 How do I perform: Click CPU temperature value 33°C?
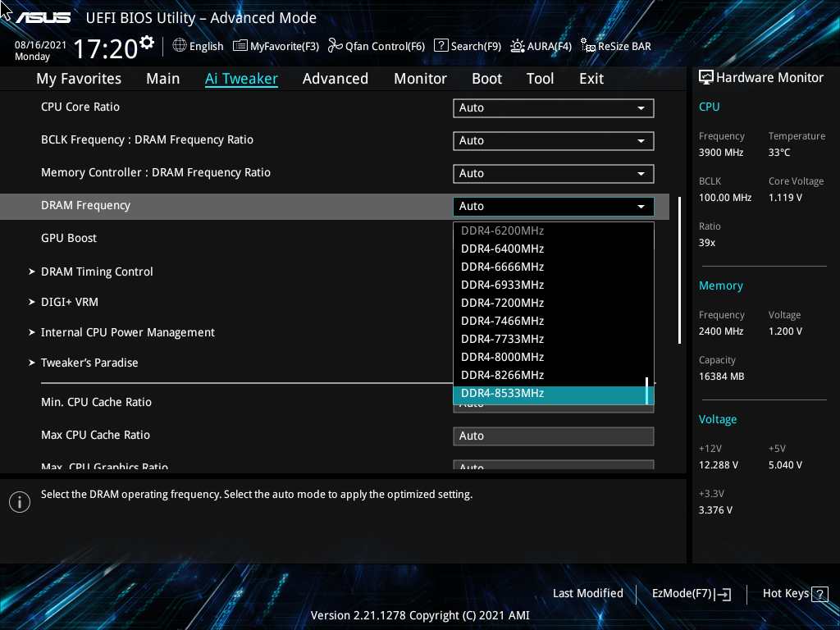tap(779, 153)
